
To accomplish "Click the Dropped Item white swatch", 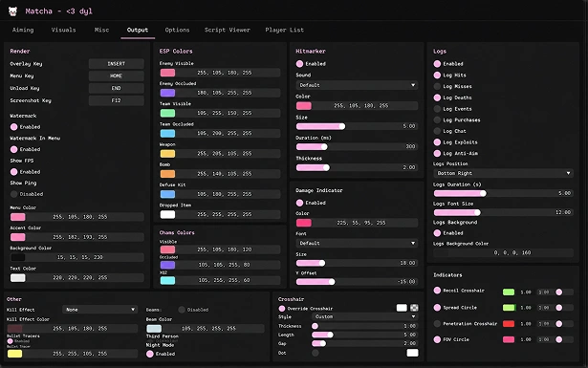I will 167,214.
